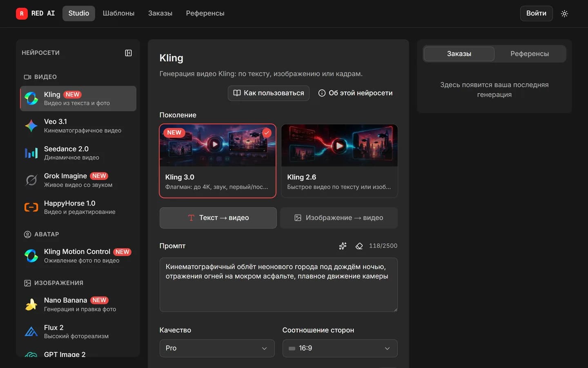Click the picture icon in Изображение → видео
588x368 pixels.
coord(298,218)
